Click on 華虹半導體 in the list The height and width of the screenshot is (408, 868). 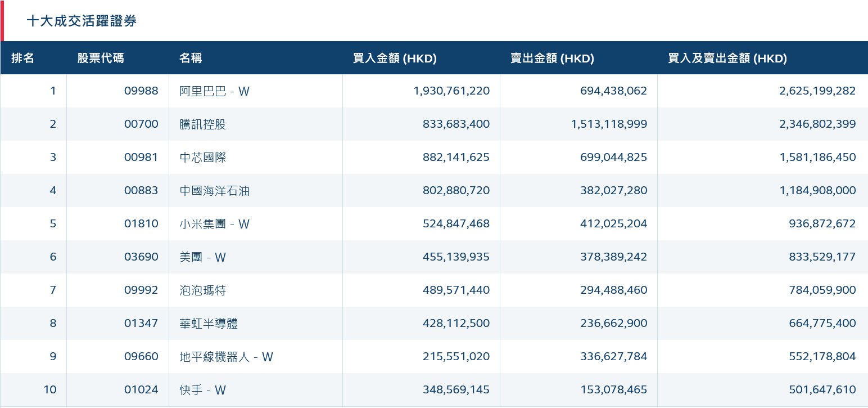click(209, 323)
